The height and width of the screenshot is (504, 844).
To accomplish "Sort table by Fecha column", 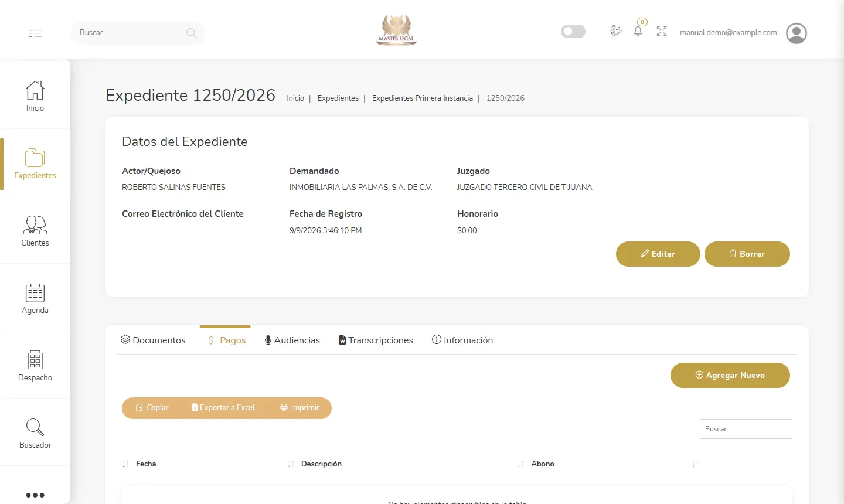I will [x=146, y=464].
